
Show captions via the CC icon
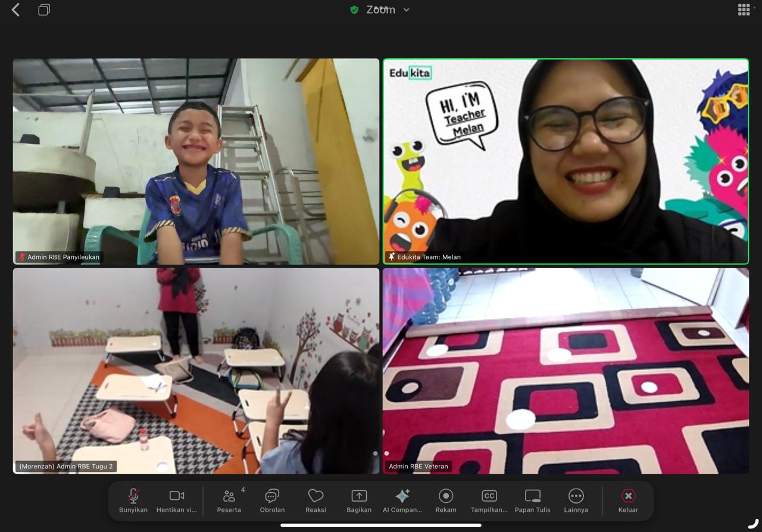489,500
